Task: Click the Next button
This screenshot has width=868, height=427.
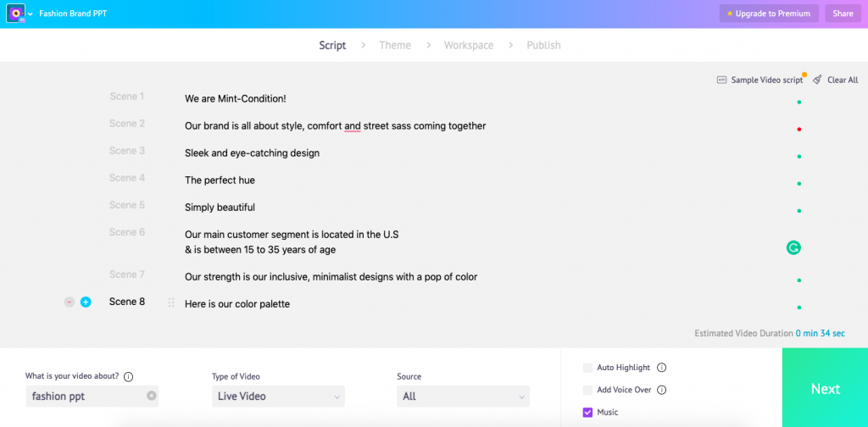Action: click(x=825, y=388)
